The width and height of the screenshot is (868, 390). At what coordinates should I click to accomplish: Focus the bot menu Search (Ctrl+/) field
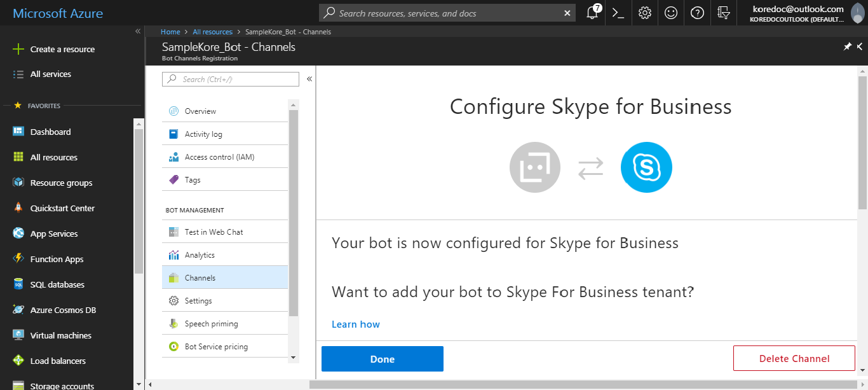pos(231,79)
